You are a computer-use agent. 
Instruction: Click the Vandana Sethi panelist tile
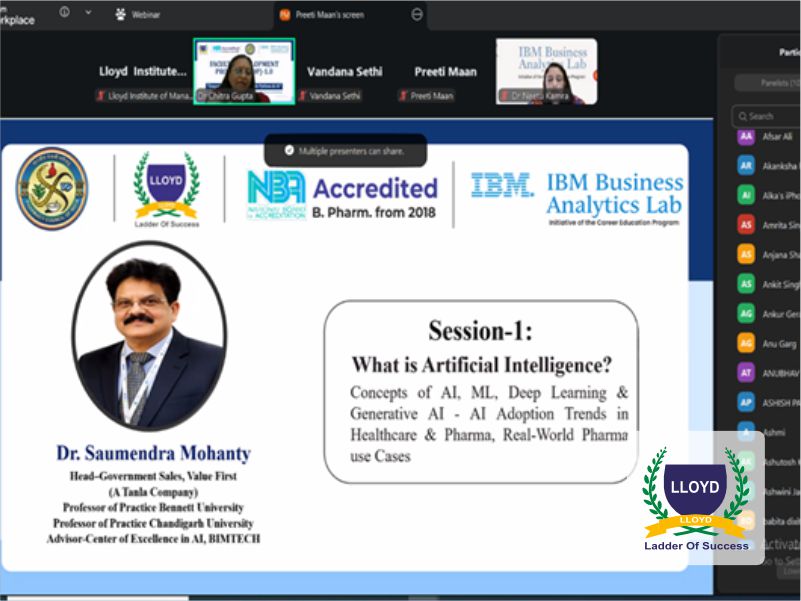coord(344,72)
